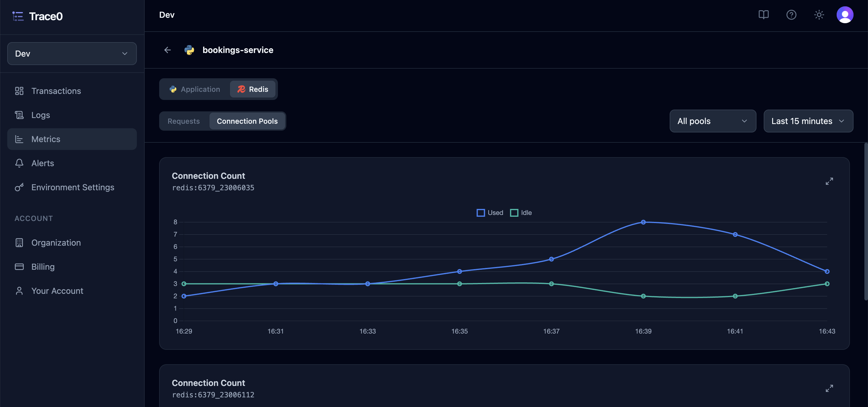The height and width of the screenshot is (407, 868).
Task: Open the user avatar menu
Action: point(845,15)
